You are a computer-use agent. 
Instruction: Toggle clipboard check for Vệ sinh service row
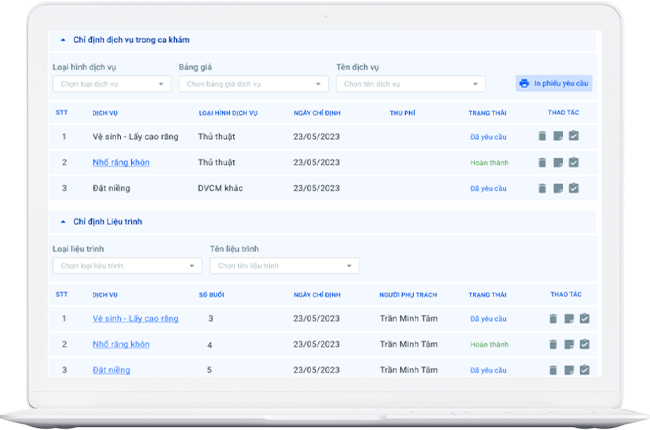point(574,136)
